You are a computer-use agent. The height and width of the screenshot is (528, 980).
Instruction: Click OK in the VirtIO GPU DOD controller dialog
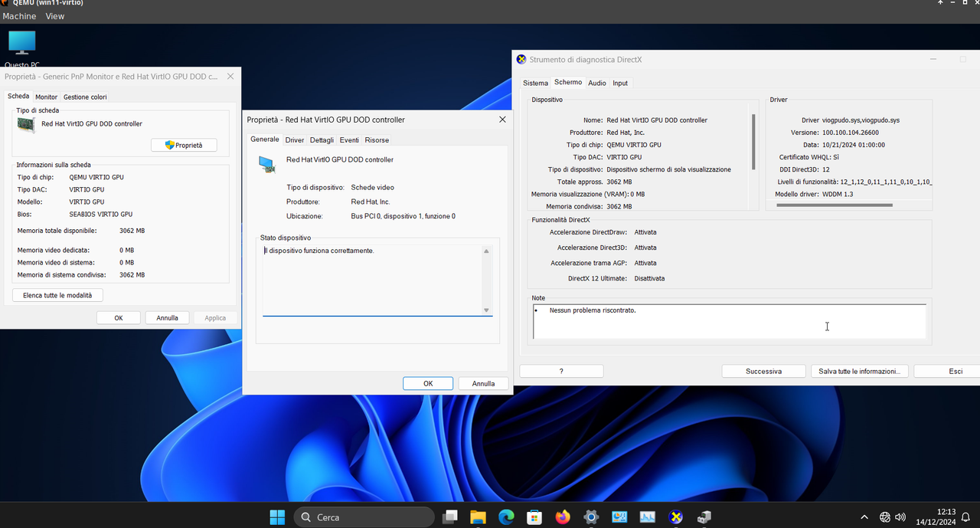pos(428,384)
